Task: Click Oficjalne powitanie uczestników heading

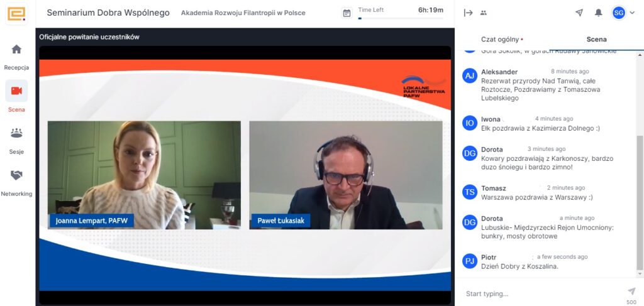Action: click(89, 37)
